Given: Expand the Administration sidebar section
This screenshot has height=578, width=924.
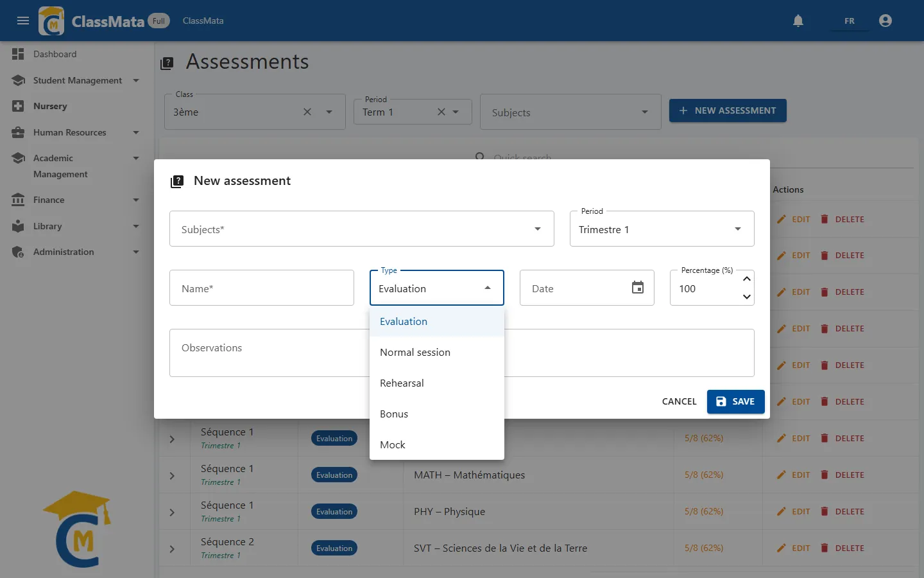Looking at the screenshot, I should click(x=77, y=252).
